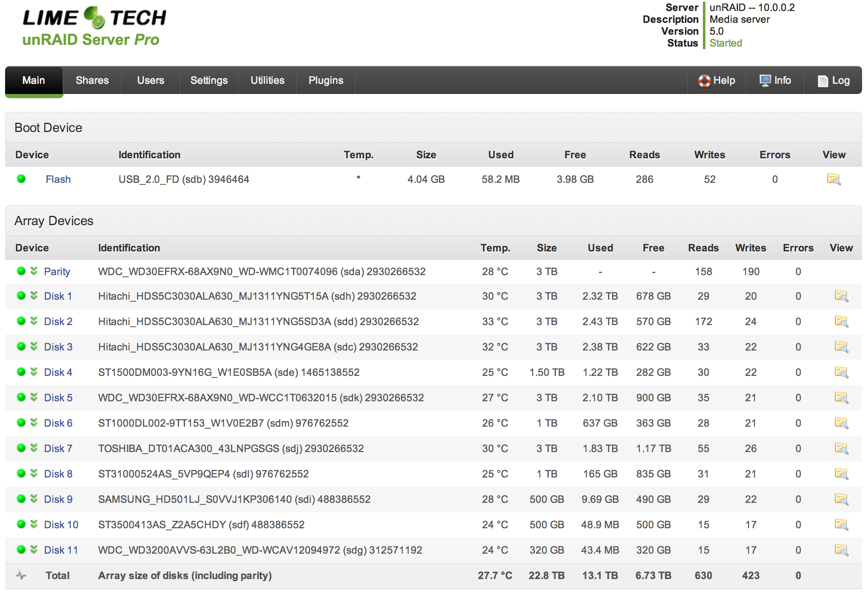Click the spin-down arrows for Disk 4
Viewport: 868px width, 596px height.
click(34, 372)
